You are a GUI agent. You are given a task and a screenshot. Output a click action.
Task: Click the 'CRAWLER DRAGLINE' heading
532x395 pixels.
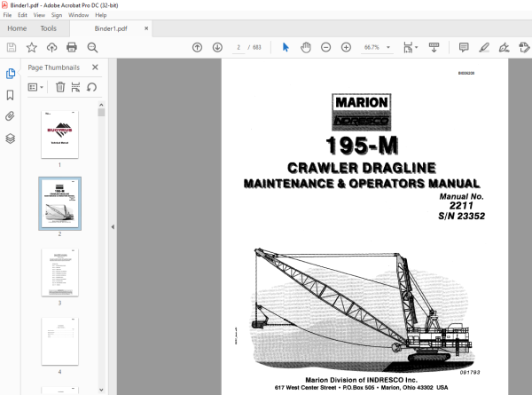point(362,168)
